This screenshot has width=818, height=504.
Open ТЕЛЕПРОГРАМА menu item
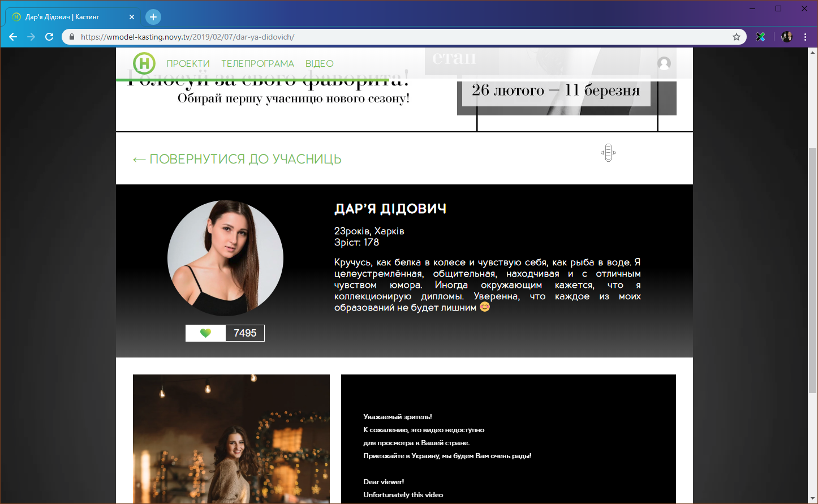point(257,63)
